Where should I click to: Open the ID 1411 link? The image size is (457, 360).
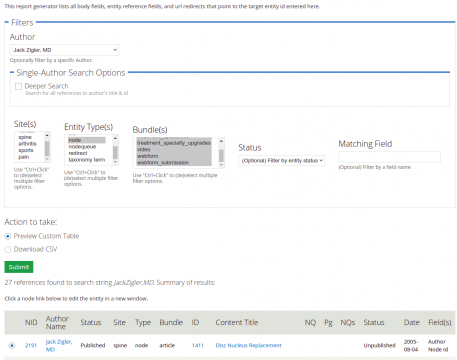(198, 346)
